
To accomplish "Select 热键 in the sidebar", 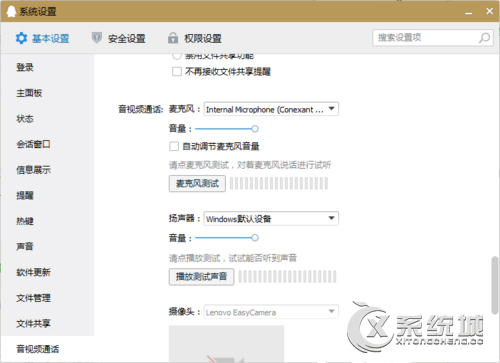I will click(25, 221).
